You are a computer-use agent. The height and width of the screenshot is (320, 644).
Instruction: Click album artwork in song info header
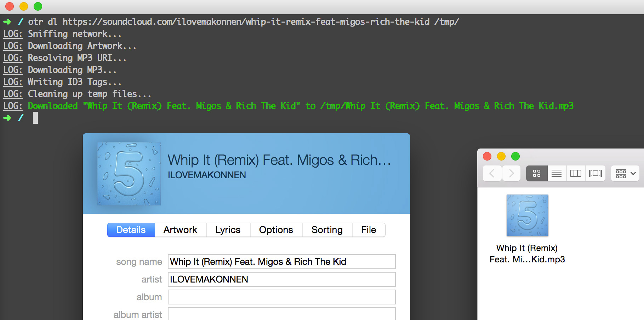(x=129, y=174)
